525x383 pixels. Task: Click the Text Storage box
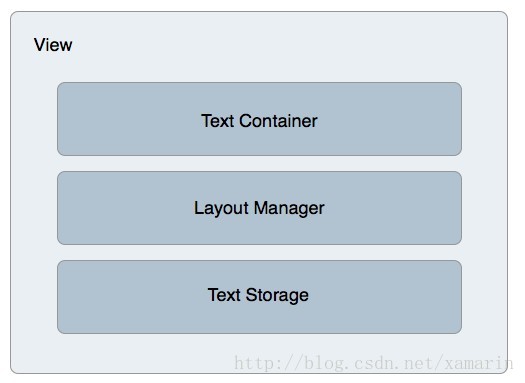(x=259, y=297)
